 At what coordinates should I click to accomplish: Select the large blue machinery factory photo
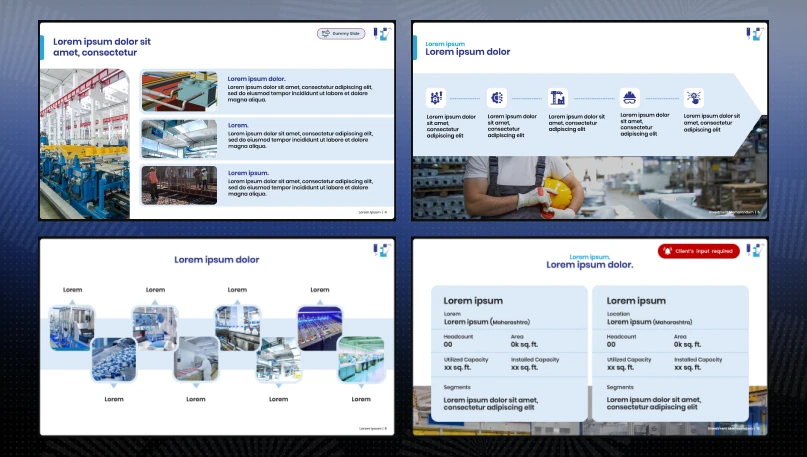[85, 144]
